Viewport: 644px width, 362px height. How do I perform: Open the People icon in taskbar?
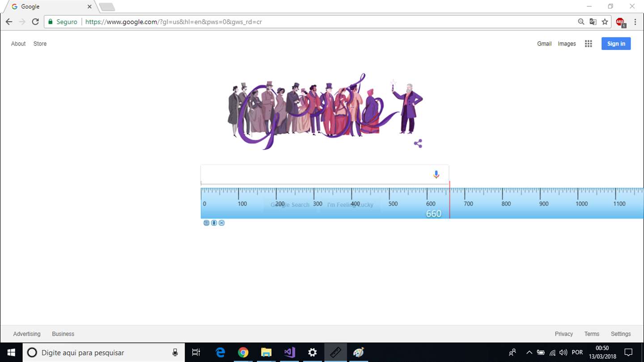click(x=513, y=353)
